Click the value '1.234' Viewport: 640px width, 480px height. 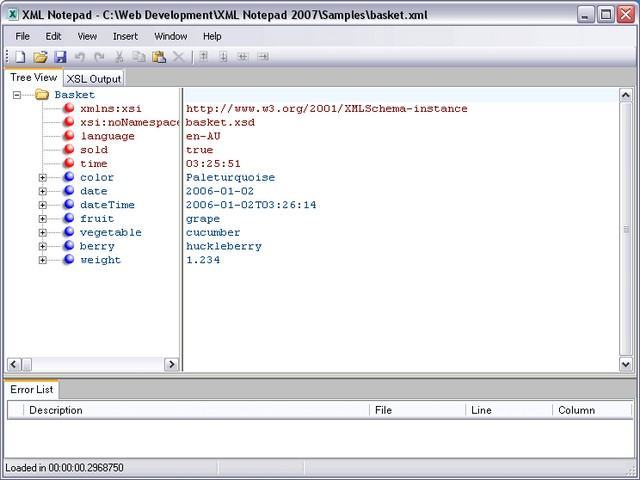(x=203, y=260)
